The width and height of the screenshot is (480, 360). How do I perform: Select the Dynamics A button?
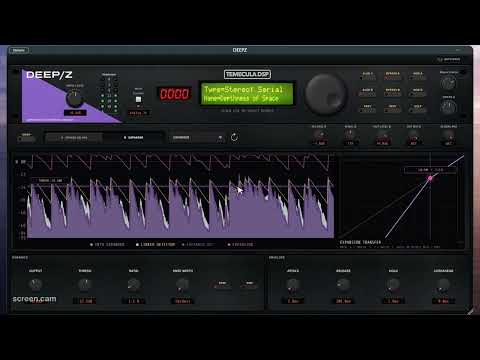[x=392, y=76]
